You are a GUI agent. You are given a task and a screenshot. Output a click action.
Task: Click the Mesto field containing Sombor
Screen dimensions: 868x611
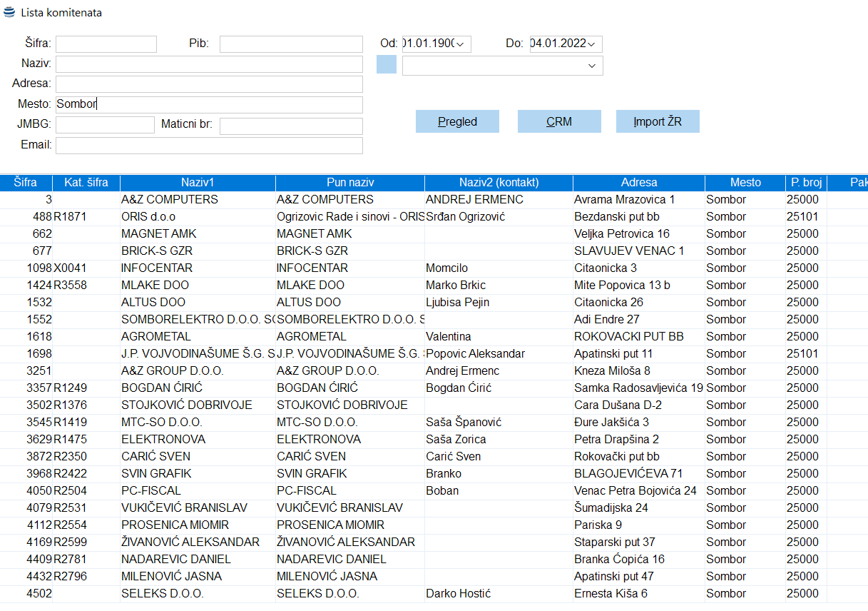[209, 104]
